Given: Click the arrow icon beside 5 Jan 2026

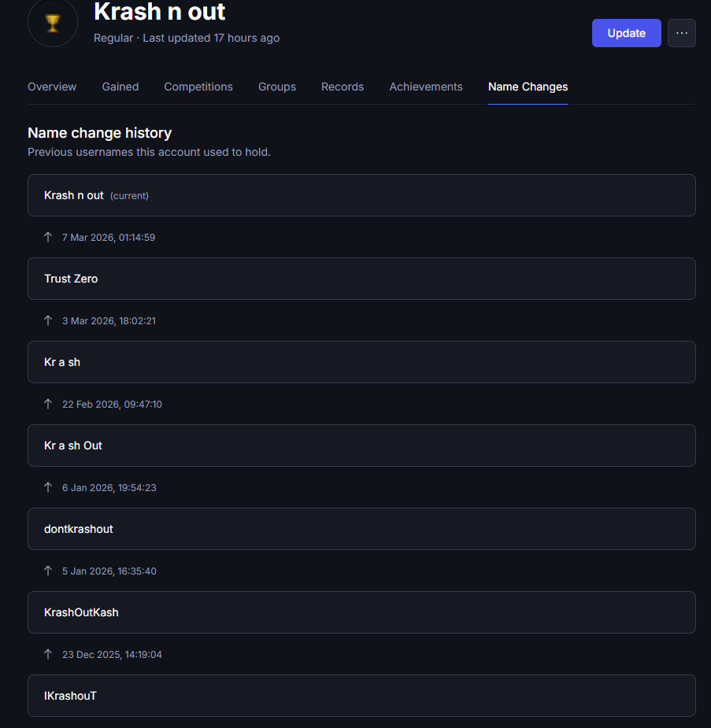Looking at the screenshot, I should click(48, 571).
